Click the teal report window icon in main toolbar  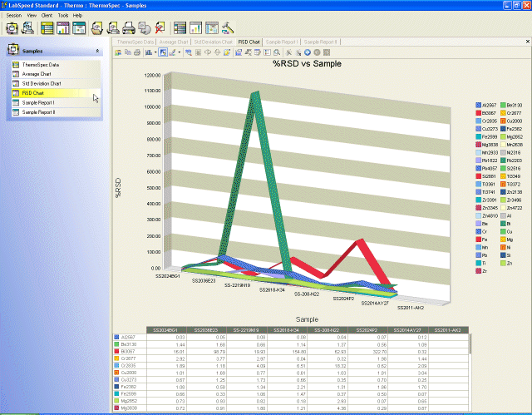tap(79, 28)
